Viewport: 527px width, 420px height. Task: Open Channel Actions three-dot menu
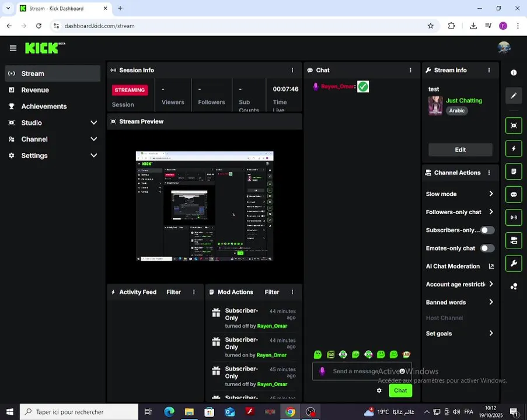coord(489,173)
